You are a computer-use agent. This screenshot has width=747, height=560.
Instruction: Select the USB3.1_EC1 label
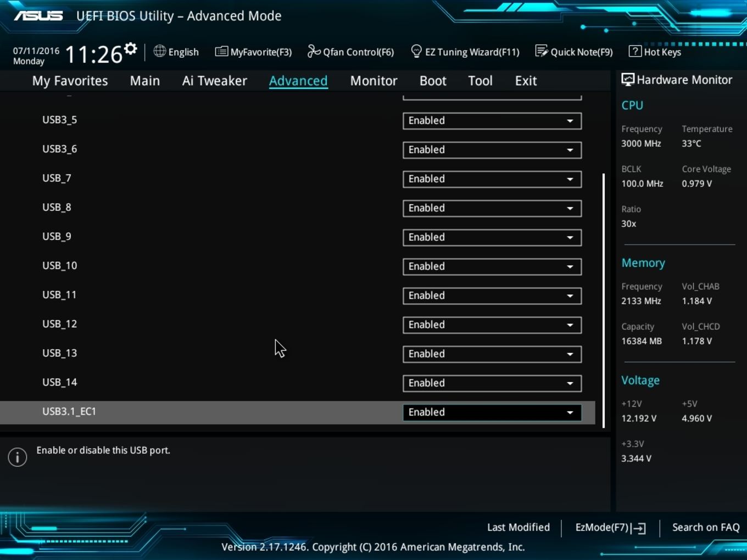[69, 411]
